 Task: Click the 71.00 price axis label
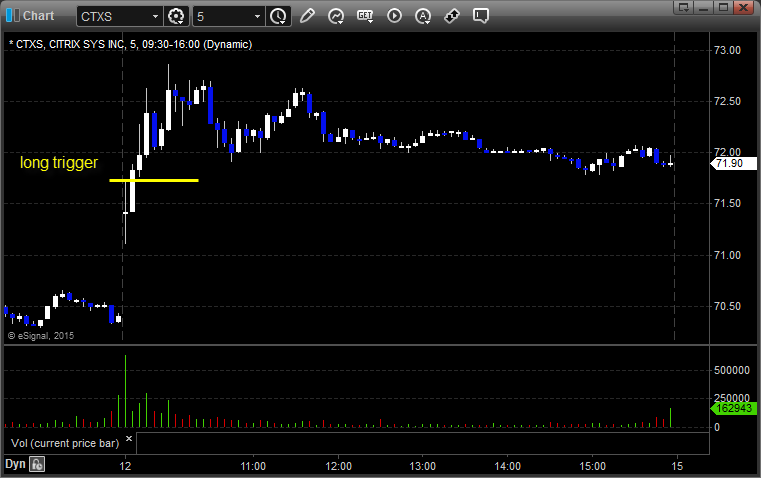coord(727,255)
